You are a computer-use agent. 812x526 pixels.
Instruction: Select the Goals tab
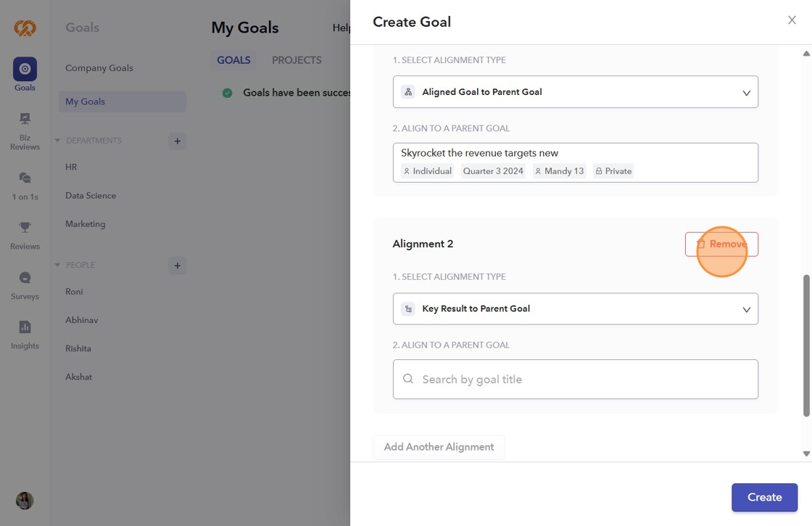pos(233,60)
